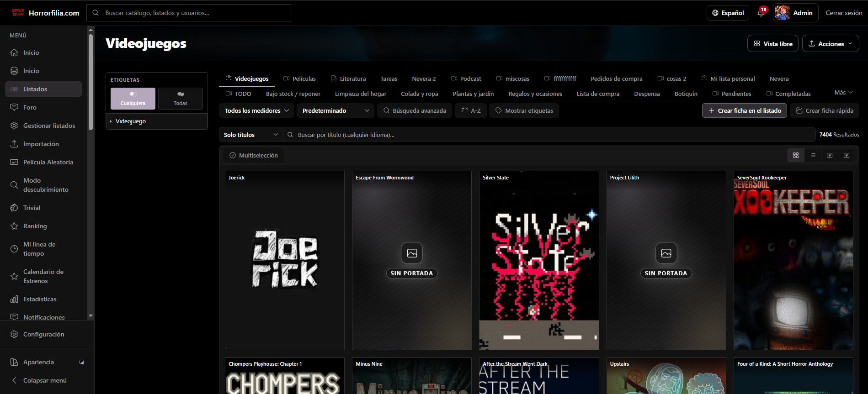Open the Mi lista personal tab
This screenshot has width=868, height=394.
coord(728,79)
